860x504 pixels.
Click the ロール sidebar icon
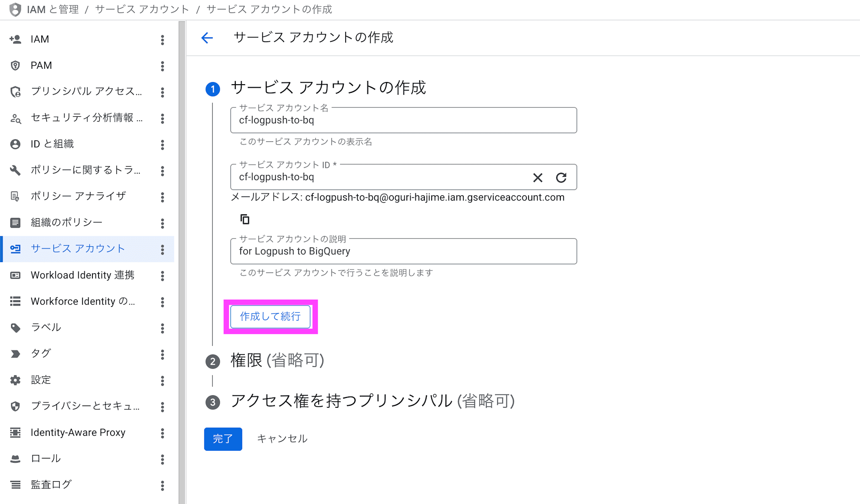[15, 458]
